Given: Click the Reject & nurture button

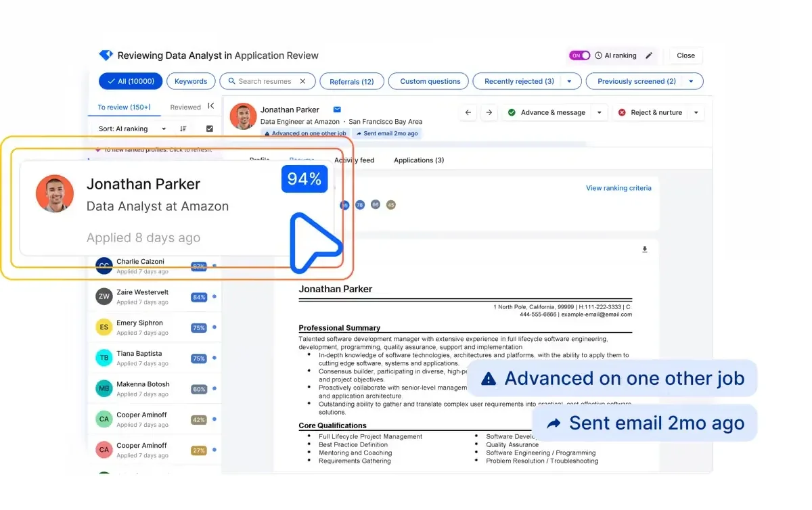Looking at the screenshot, I should point(650,112).
